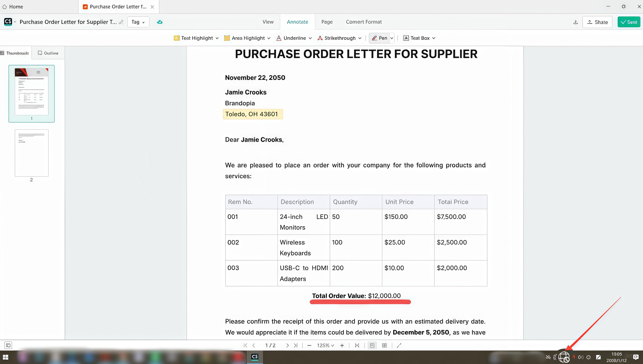Toggle the sidebar panel button
Viewport: 643px width, 364px height.
pos(8,345)
